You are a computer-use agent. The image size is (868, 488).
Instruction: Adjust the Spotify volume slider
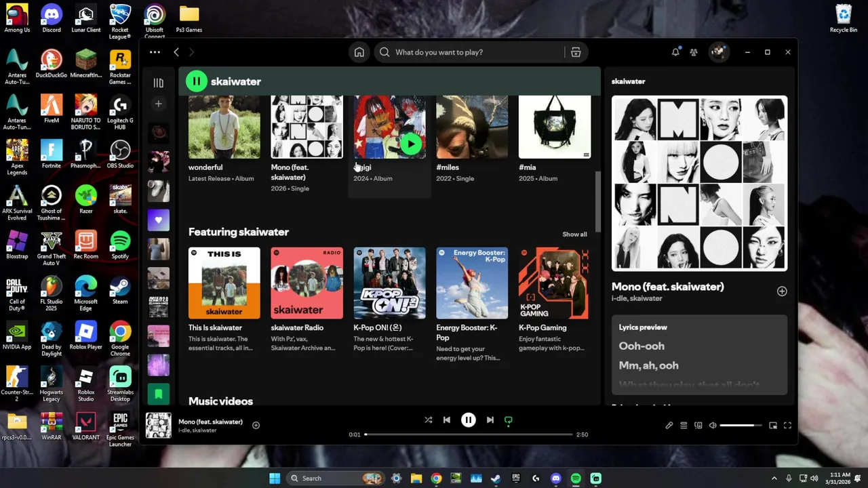click(x=741, y=426)
